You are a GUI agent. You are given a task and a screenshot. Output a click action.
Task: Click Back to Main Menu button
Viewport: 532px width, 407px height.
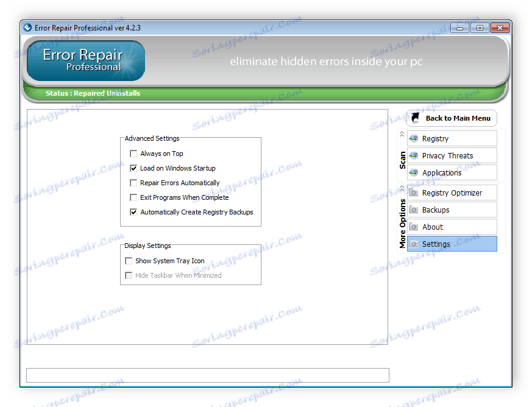[452, 118]
